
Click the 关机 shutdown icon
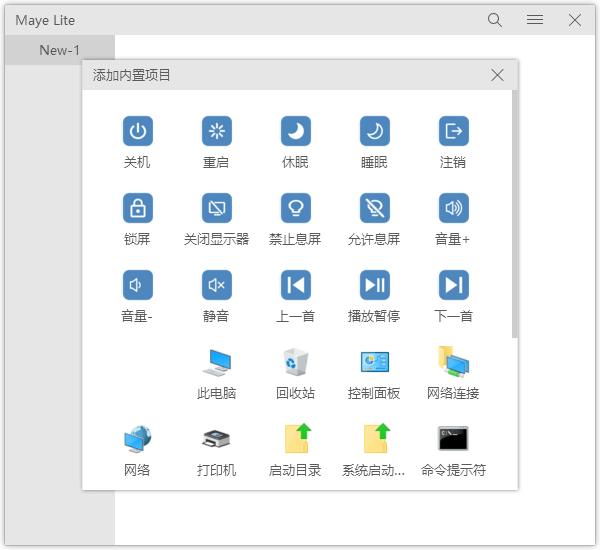[137, 131]
